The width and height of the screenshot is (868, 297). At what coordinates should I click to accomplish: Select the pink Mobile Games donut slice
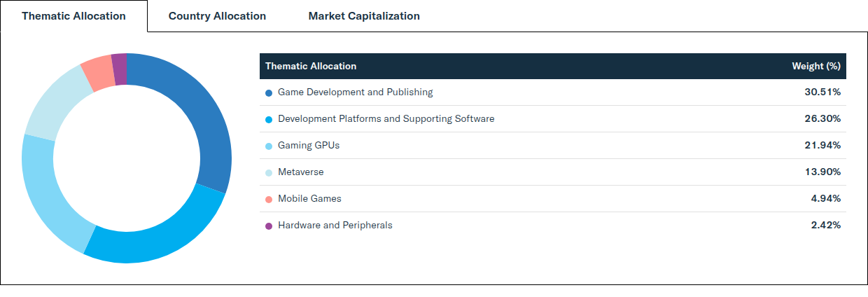click(x=99, y=73)
